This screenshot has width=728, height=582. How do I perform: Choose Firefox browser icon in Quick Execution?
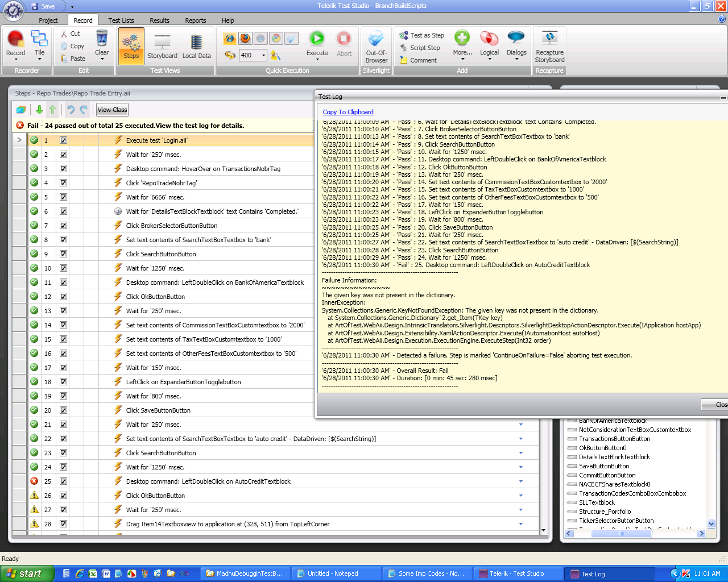(x=245, y=38)
